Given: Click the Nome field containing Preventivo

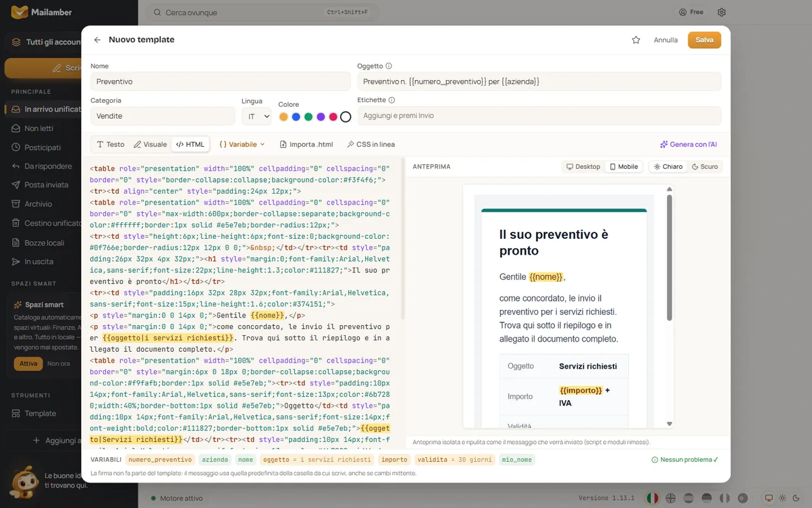Looking at the screenshot, I should (220, 81).
